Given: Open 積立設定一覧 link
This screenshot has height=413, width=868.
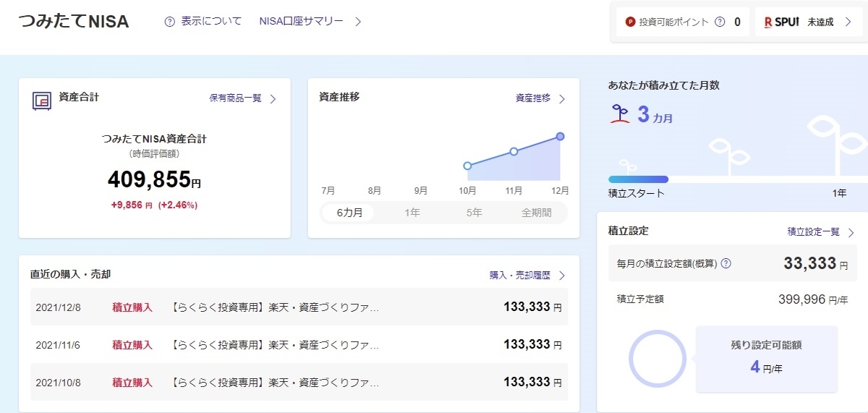Looking at the screenshot, I should click(814, 232).
